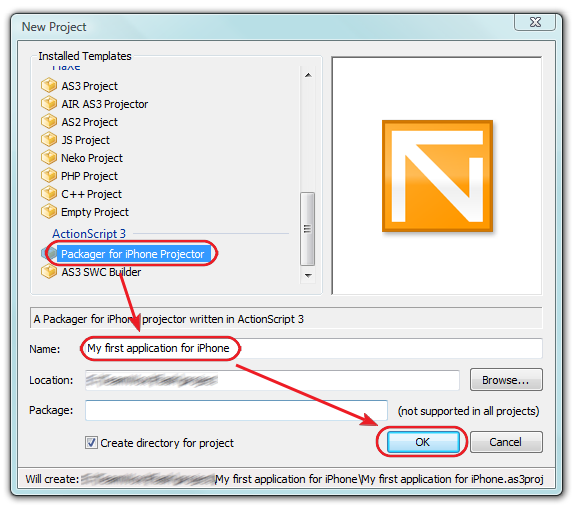Viewport: 576px width, 509px height.
Task: Click the PHP Project box icon
Action: [48, 176]
